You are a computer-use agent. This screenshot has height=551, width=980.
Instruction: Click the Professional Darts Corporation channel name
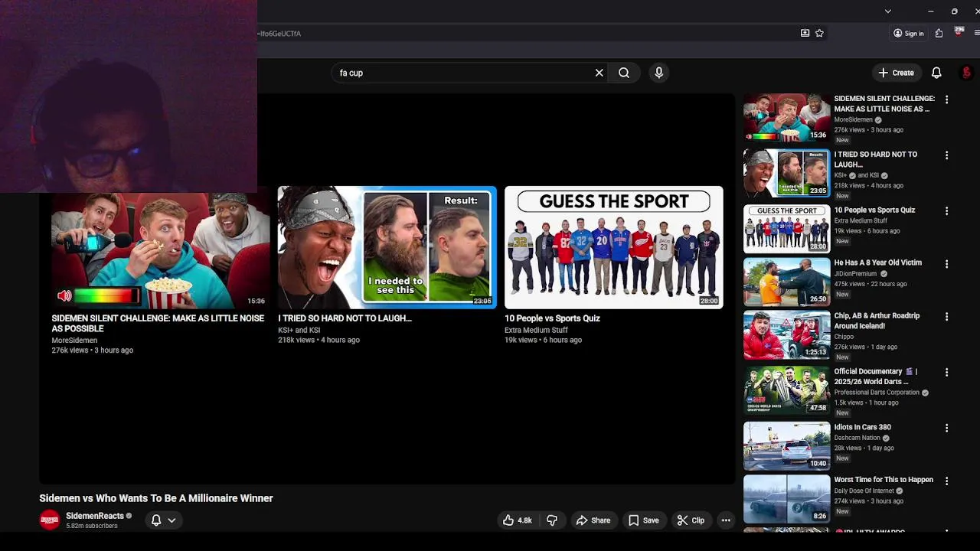point(877,393)
